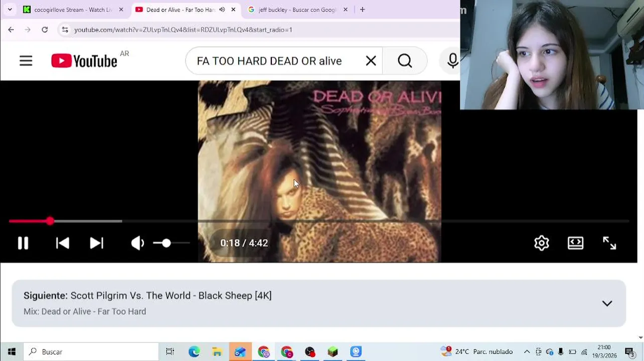The width and height of the screenshot is (644, 361).
Task: Expand the Siguiente mix panel chevron
Action: (607, 303)
